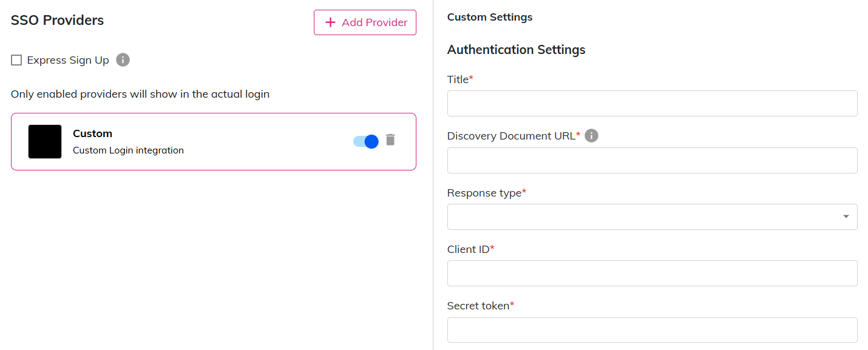Disable the Custom provider toggle switch
This screenshot has width=868, height=350.
click(x=366, y=141)
